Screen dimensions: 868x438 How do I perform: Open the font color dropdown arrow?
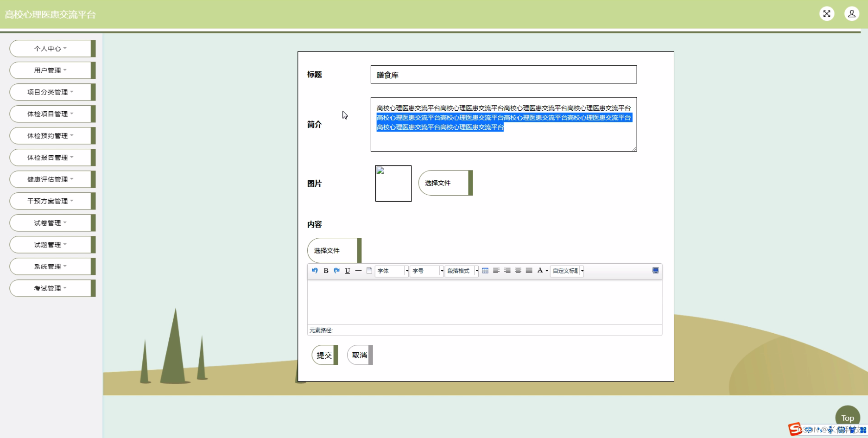point(547,271)
